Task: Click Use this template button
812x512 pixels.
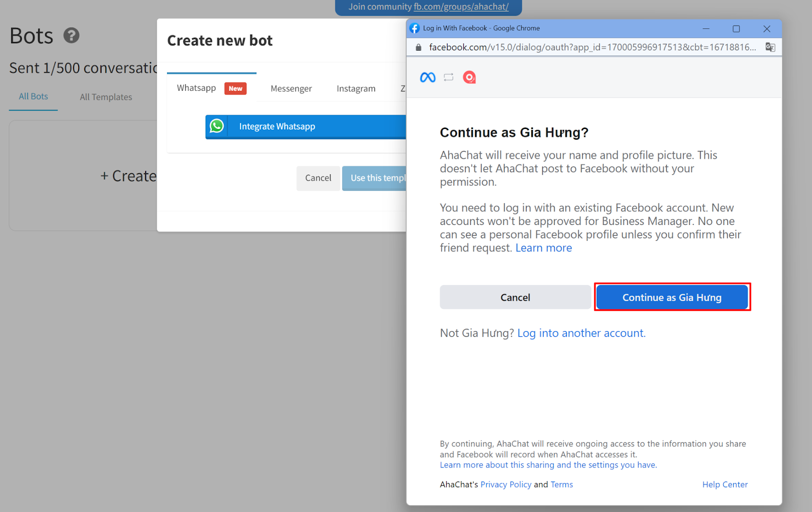Action: 375,178
